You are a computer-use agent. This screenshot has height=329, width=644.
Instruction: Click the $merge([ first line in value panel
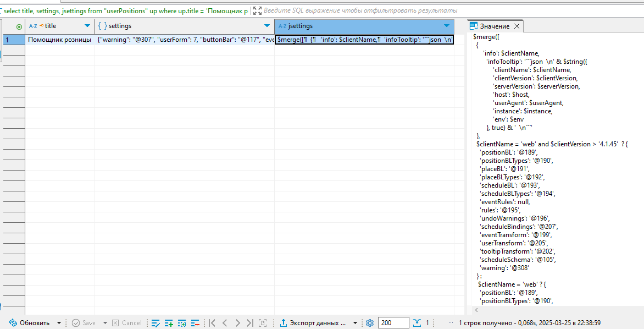(486, 37)
